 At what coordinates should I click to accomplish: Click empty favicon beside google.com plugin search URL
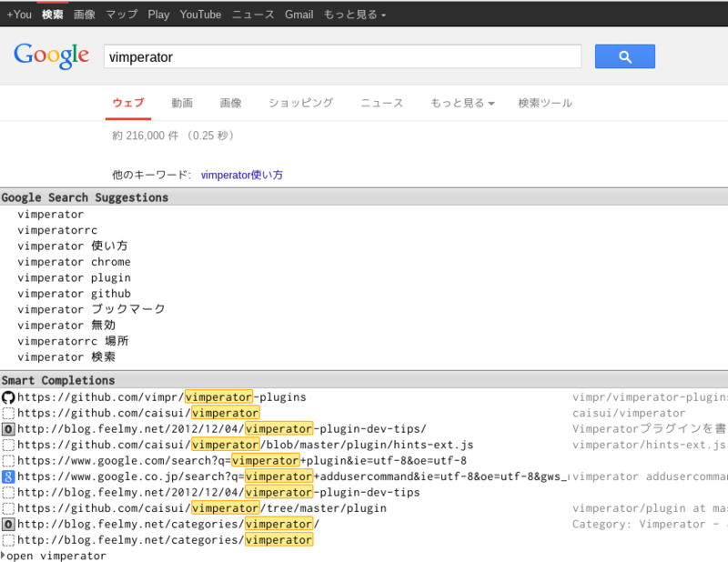(x=8, y=461)
